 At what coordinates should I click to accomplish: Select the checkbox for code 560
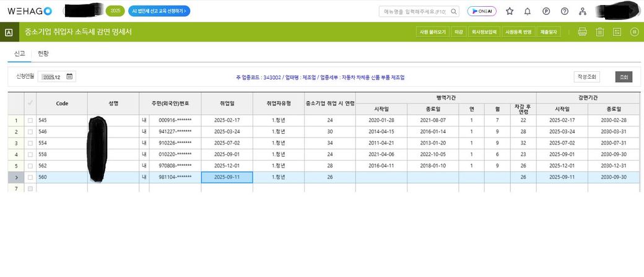(30, 177)
